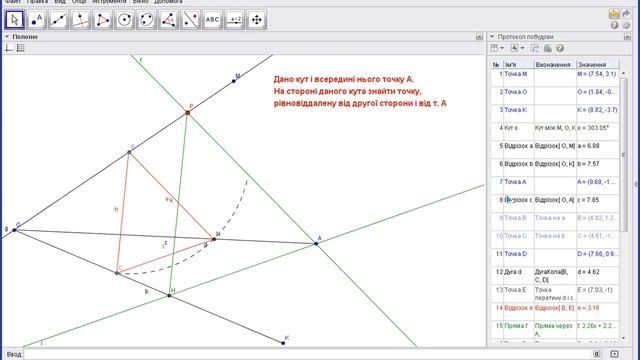Select the New Point tool
The height and width of the screenshot is (360, 640).
pyautogui.click(x=37, y=20)
